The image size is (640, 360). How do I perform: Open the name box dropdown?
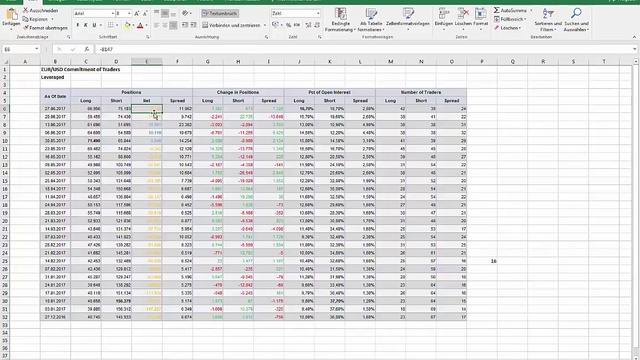(x=36, y=49)
